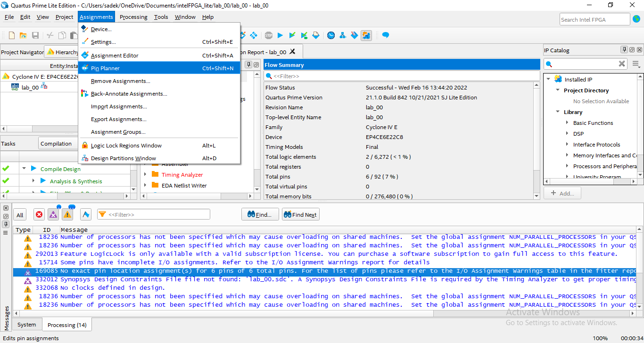The height and width of the screenshot is (343, 644).
Task: Click the Search Intel FPGA field
Action: pos(594,19)
